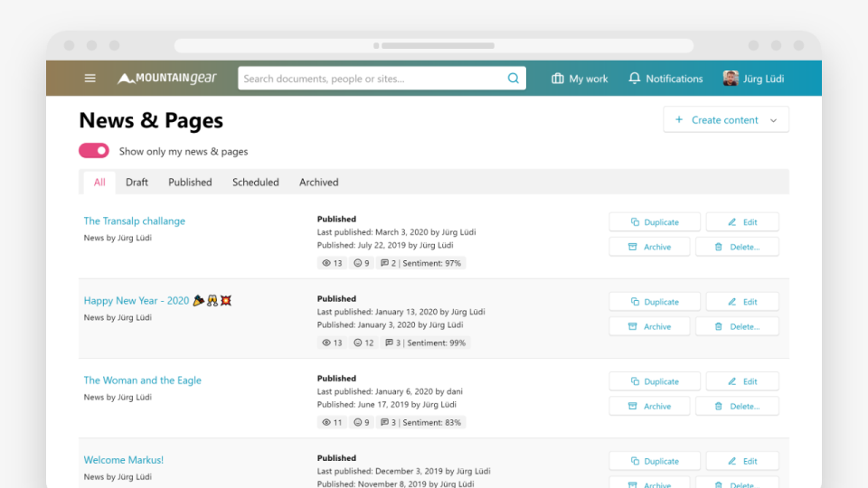This screenshot has width=868, height=488.
Task: Toggle Show only my news & pages
Action: pyautogui.click(x=94, y=151)
